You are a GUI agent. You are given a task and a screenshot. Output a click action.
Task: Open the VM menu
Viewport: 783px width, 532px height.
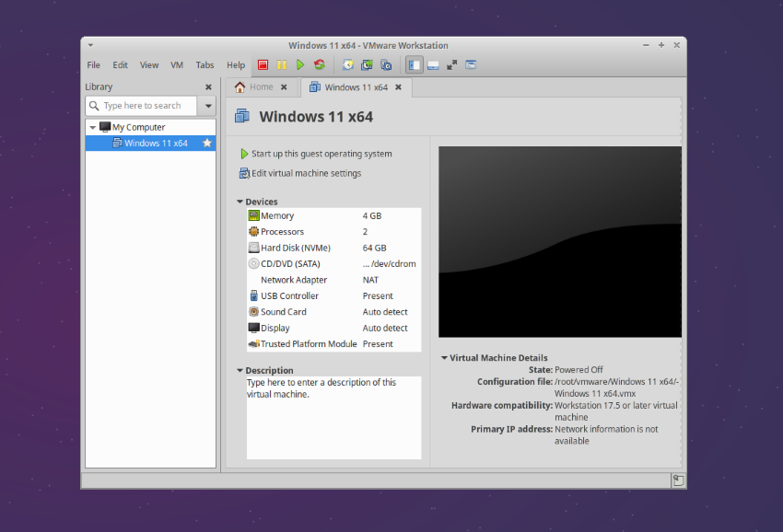(177, 65)
